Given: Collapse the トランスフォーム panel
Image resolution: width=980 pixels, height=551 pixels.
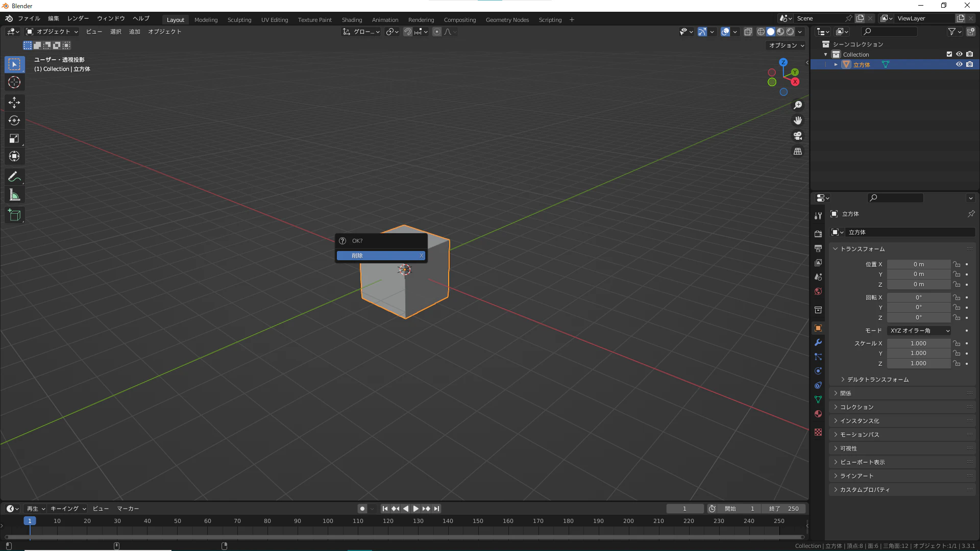Looking at the screenshot, I should click(x=859, y=249).
